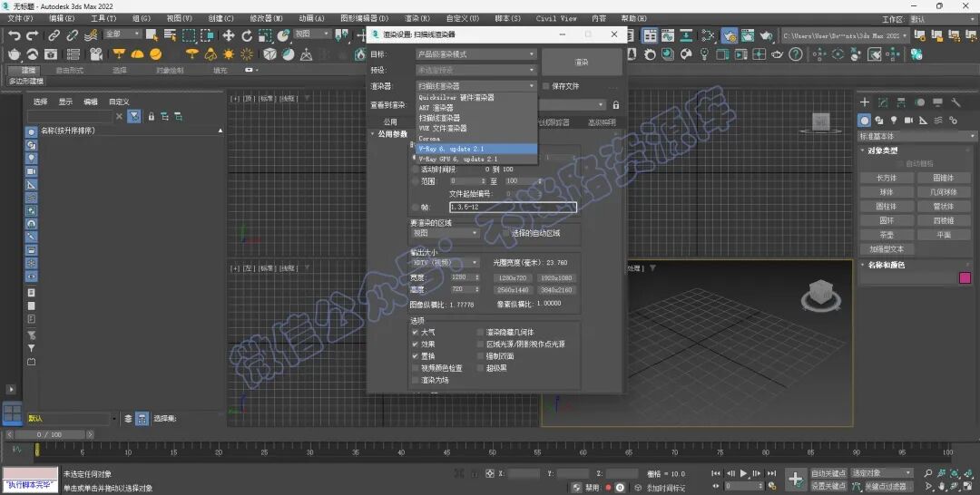Viewport: 980px width, 495px height.
Task: Open the 修改器(M) menu
Action: pyautogui.click(x=266, y=19)
